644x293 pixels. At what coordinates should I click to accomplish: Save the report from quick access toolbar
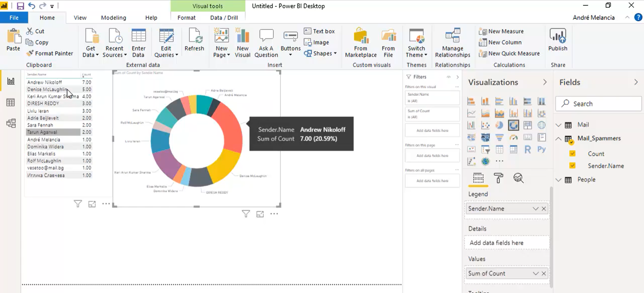(x=20, y=6)
